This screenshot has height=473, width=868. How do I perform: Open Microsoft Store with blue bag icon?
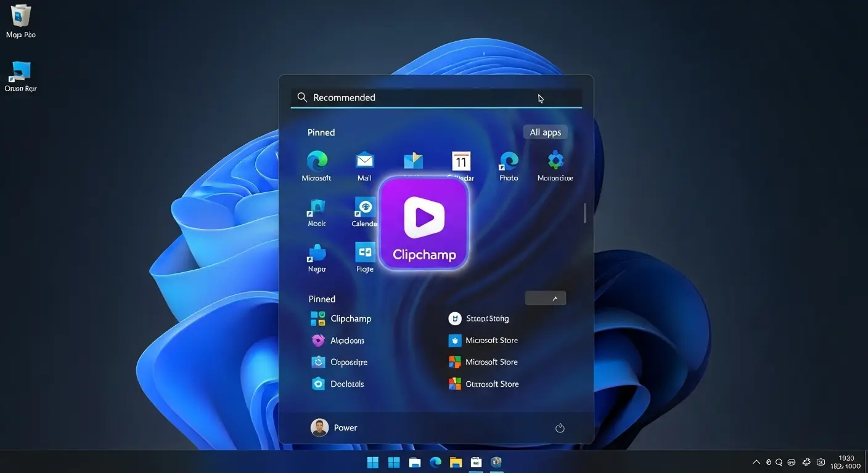point(483,340)
